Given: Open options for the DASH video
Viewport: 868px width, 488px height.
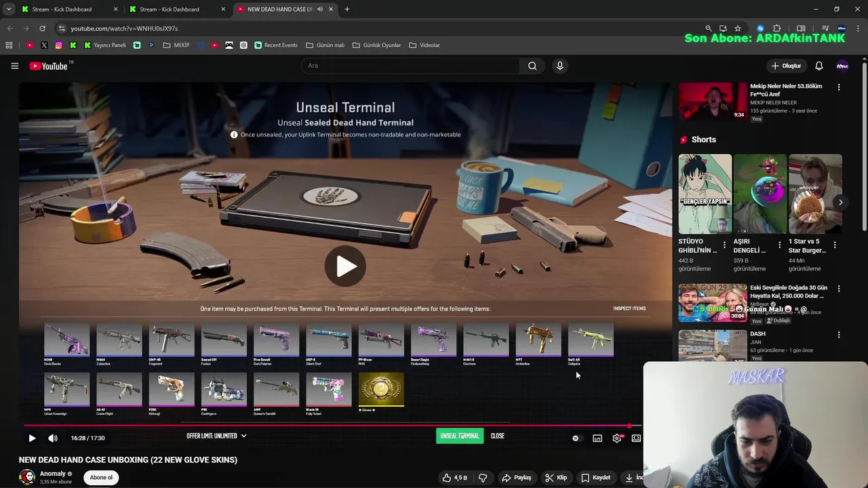Looking at the screenshot, I should 839,335.
